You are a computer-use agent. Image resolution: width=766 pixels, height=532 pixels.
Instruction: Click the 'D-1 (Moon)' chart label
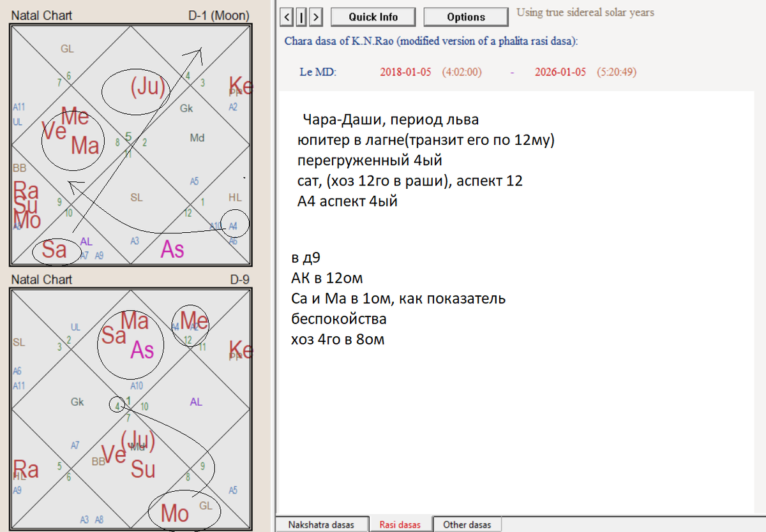click(x=218, y=15)
